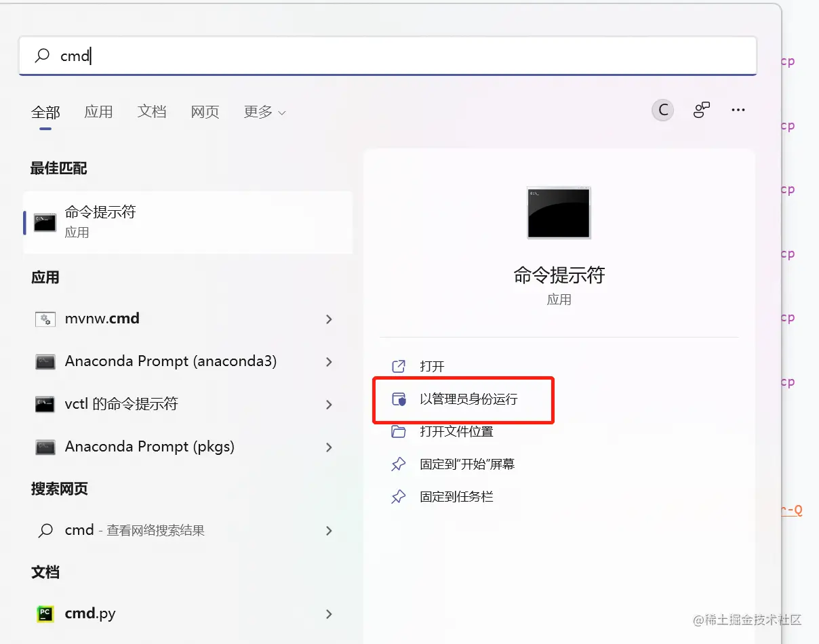Viewport: 819px width, 644px height.
Task: Click the PyCharm icon next to cmd.py
Action: pos(45,613)
